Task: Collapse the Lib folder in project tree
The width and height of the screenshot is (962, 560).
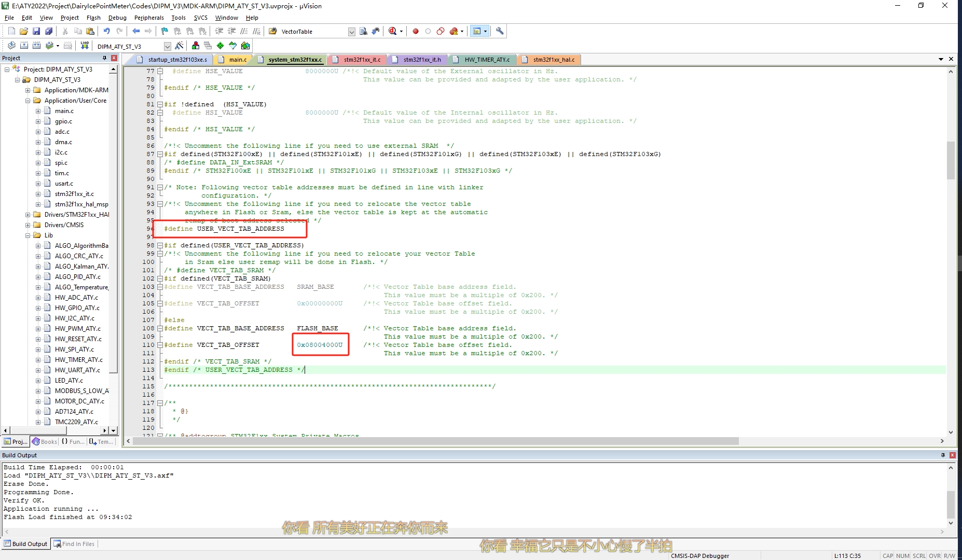Action: pos(28,235)
